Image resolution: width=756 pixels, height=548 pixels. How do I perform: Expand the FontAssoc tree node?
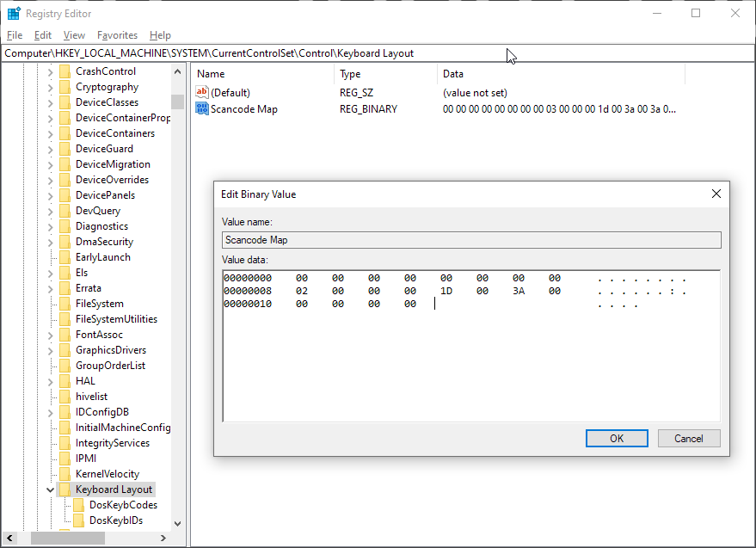tap(50, 336)
